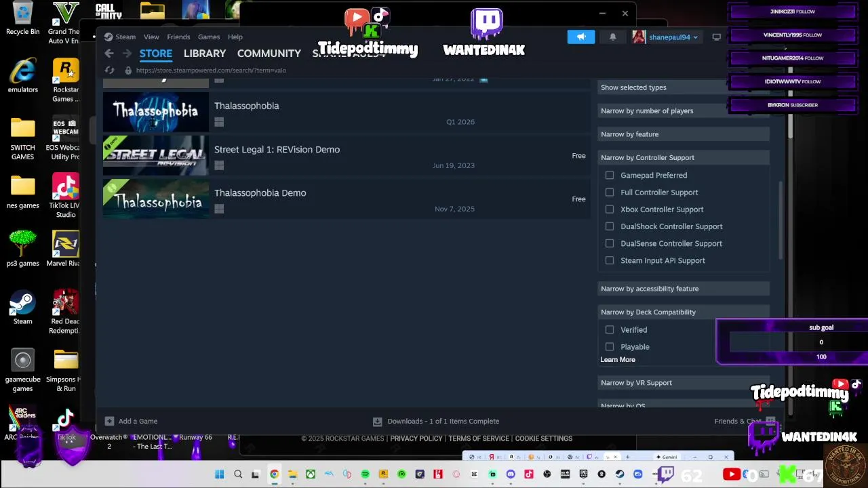This screenshot has height=488, width=868.
Task: Go back with the Steam back arrow
Action: pyautogui.click(x=109, y=53)
